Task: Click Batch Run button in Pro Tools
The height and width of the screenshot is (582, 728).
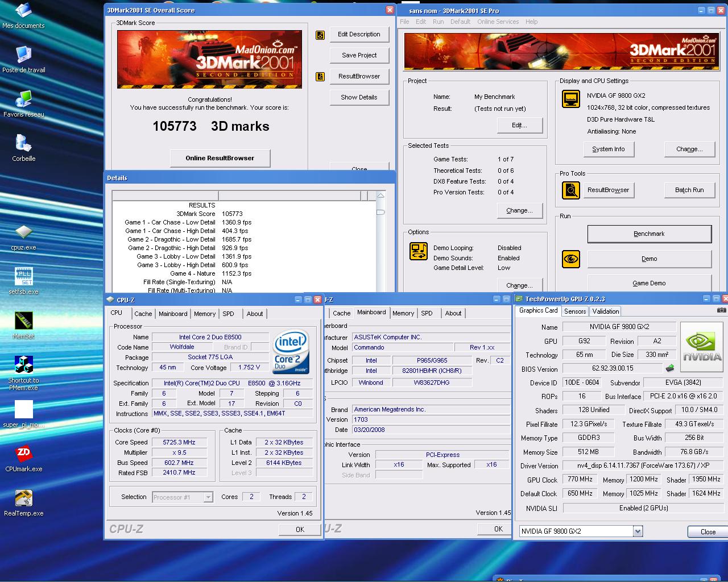Action: tap(689, 190)
